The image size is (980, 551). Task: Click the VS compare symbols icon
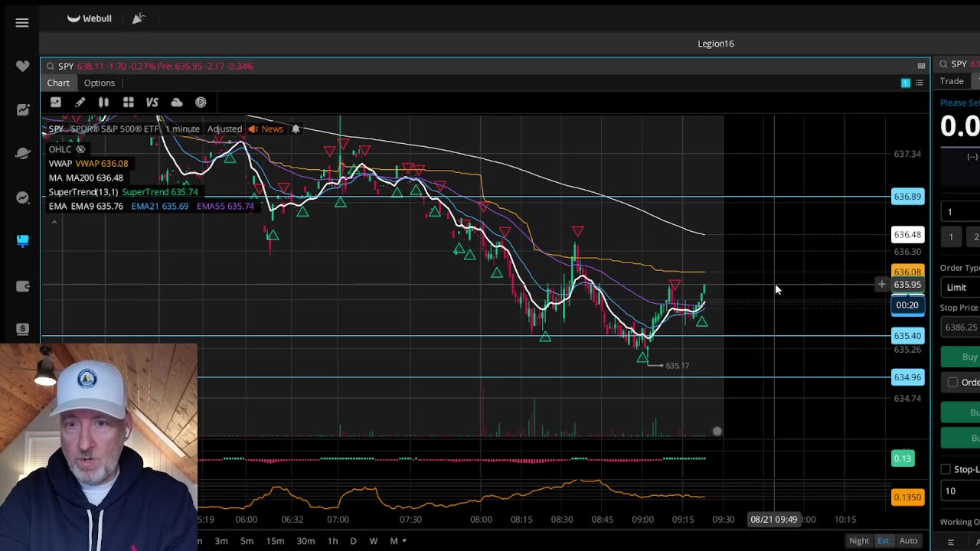click(152, 103)
